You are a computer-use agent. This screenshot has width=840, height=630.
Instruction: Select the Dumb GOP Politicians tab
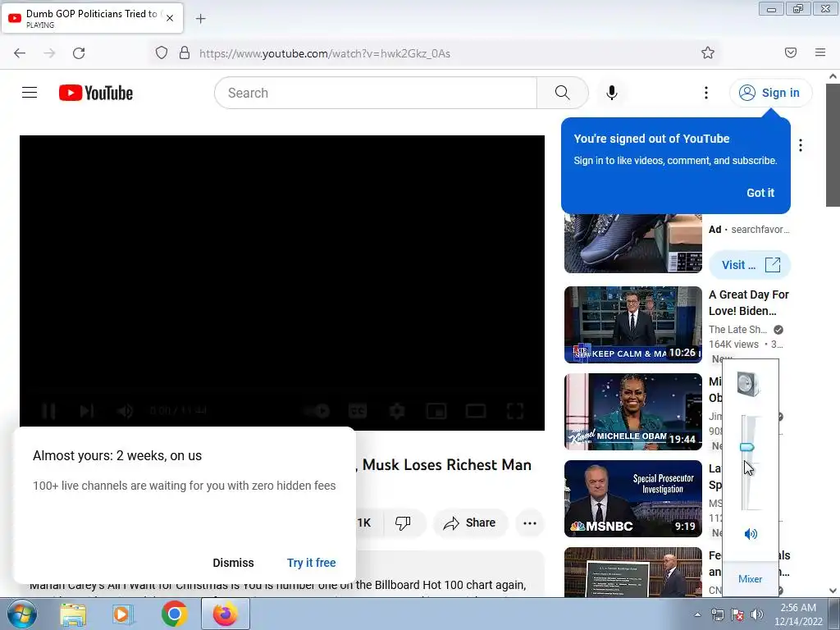tap(92, 18)
